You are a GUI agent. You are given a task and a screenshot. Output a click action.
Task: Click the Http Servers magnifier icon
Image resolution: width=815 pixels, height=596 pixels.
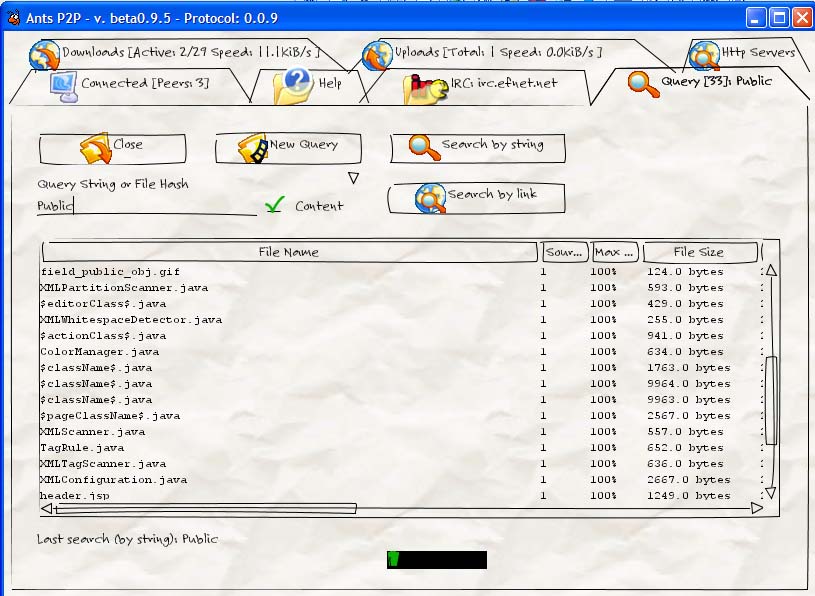[704, 55]
